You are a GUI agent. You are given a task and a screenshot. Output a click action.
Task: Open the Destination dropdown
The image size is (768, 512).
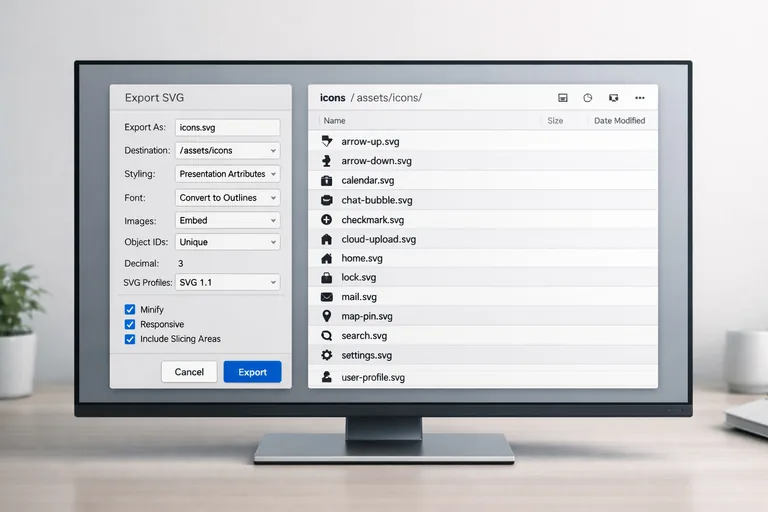tap(228, 150)
